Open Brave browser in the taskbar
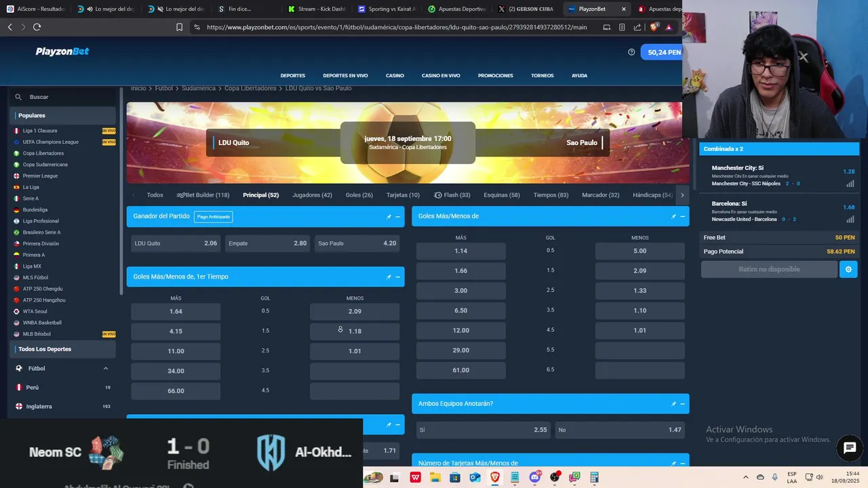 pos(494,477)
